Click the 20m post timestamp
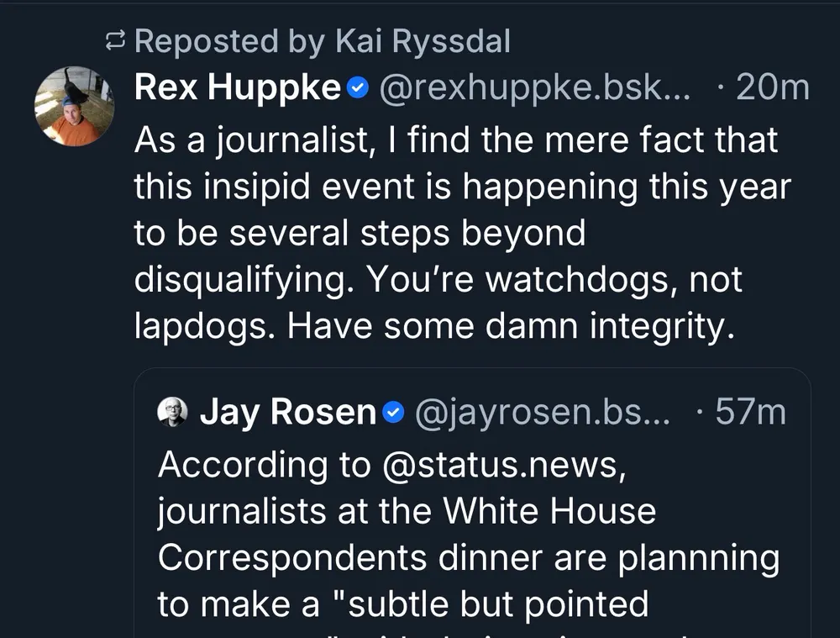Viewport: 840px width, 638px height. (x=771, y=87)
